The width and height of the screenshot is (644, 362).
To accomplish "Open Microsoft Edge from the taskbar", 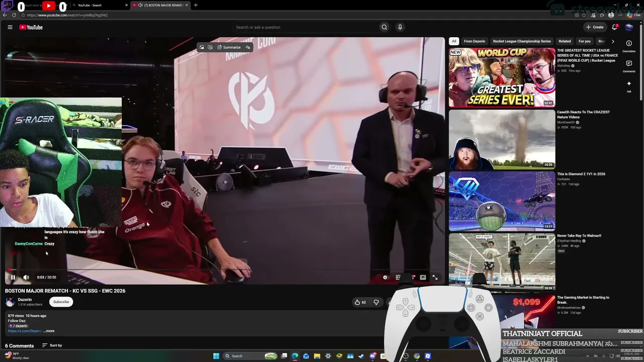I will click(295, 356).
